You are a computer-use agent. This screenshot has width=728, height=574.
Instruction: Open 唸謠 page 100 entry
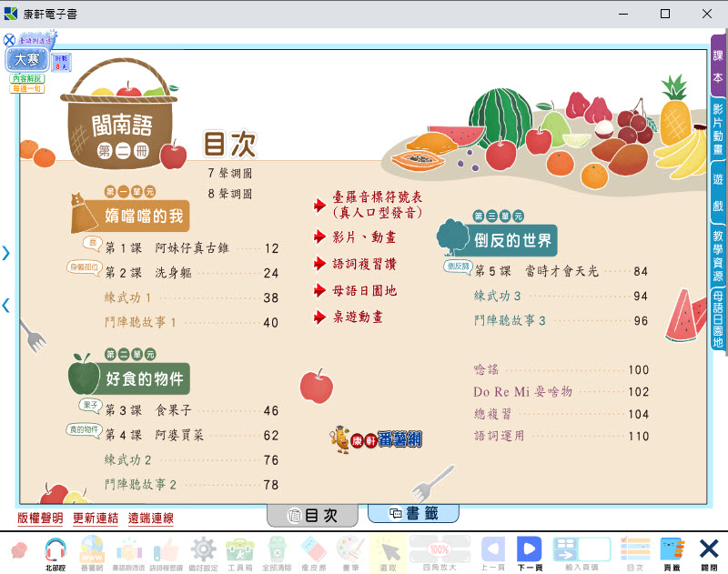pyautogui.click(x=561, y=369)
